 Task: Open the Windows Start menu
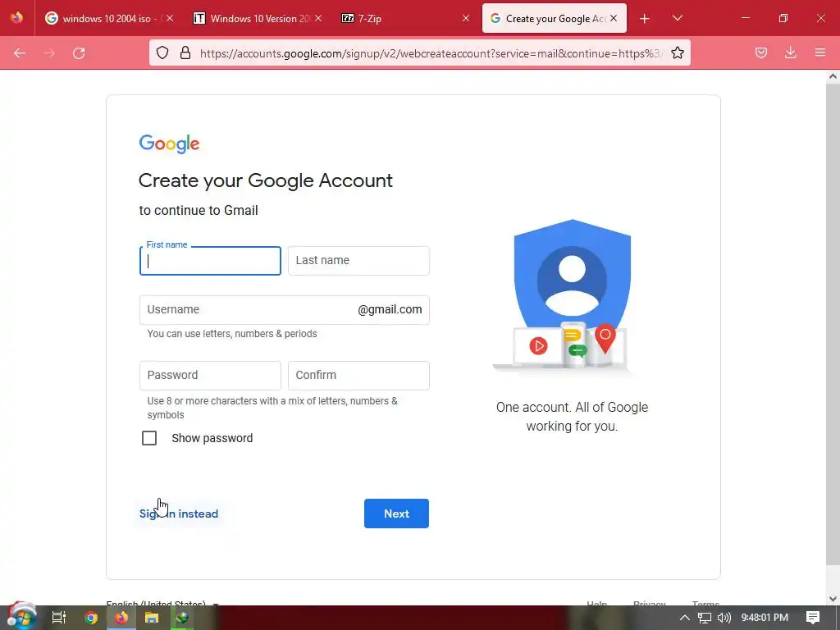click(x=21, y=617)
